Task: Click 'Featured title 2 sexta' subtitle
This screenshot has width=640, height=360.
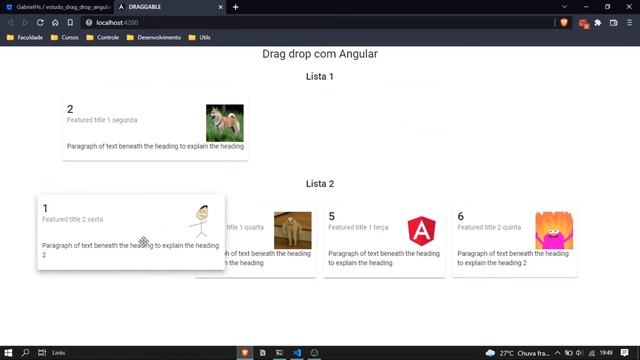Action: [x=73, y=219]
